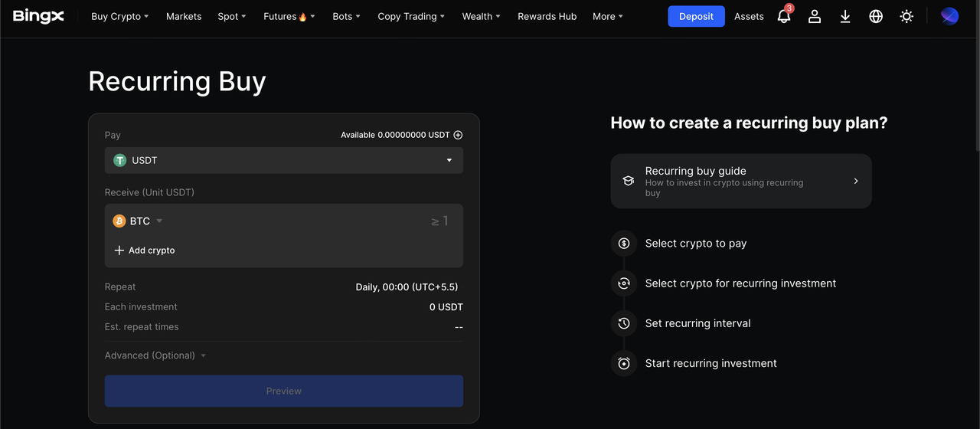Click the Start recurring investment step icon
980x429 pixels.
[x=624, y=363]
